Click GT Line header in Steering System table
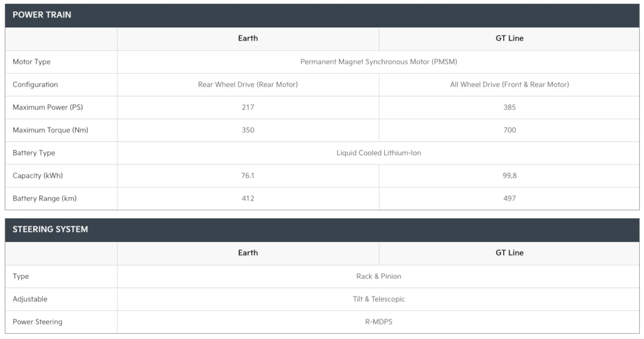Screen dimensions: 644x339 (x=509, y=253)
